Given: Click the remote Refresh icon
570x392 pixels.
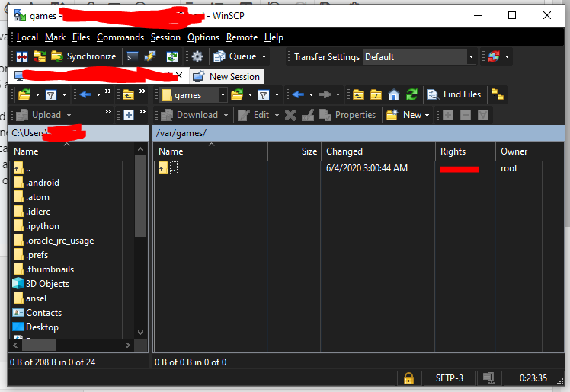Looking at the screenshot, I should click(411, 95).
